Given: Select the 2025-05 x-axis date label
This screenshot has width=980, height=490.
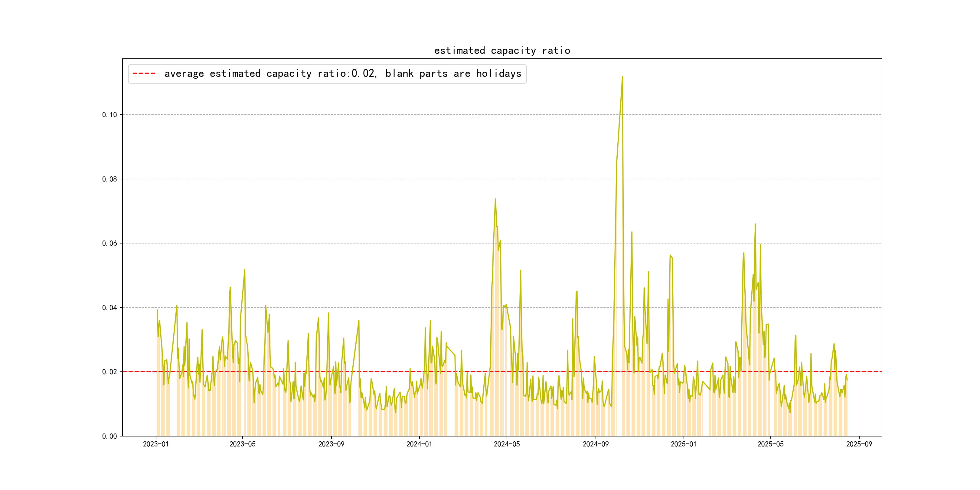Looking at the screenshot, I should coord(770,444).
